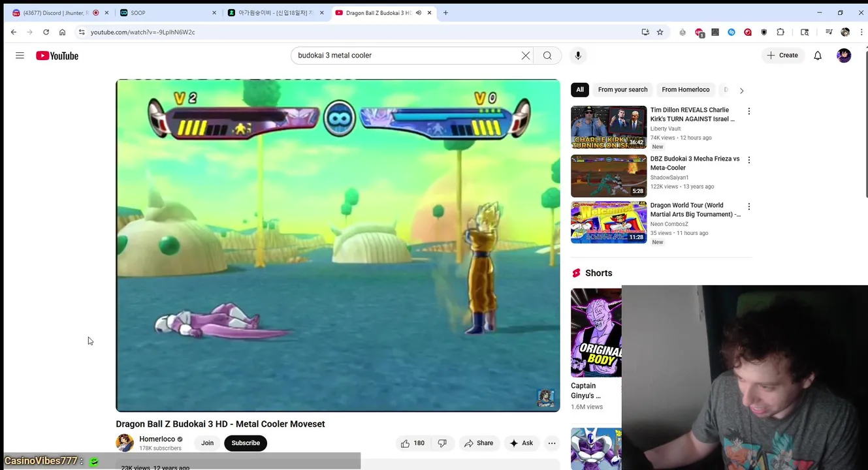868x470 pixels.
Task: Open the Mecha Frieza vs Meta-Cooler thumbnail
Action: [x=609, y=176]
